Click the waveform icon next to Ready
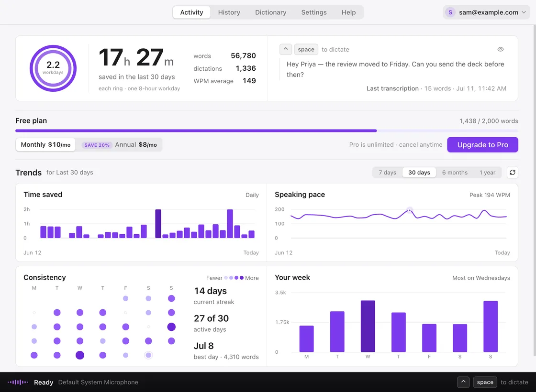Screen dimensions: 536x392 18,382
